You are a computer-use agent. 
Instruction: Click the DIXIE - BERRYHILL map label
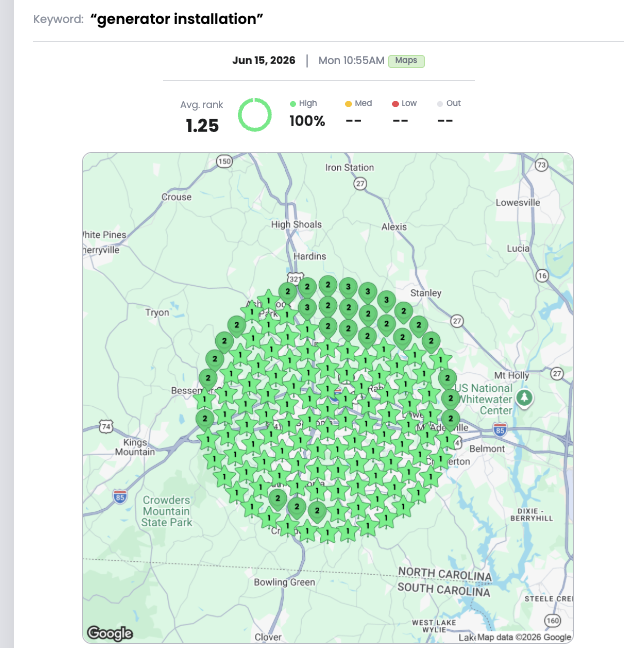[x=532, y=515]
